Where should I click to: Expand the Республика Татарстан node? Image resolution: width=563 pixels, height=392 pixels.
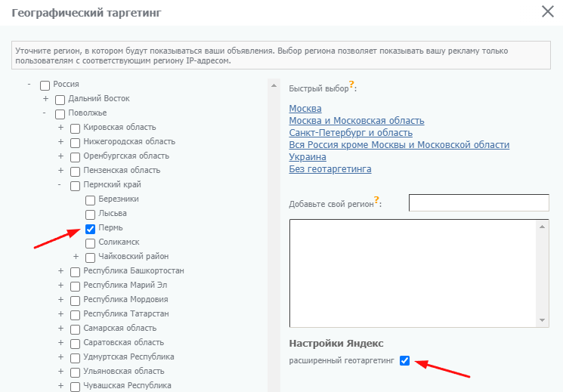coord(60,314)
